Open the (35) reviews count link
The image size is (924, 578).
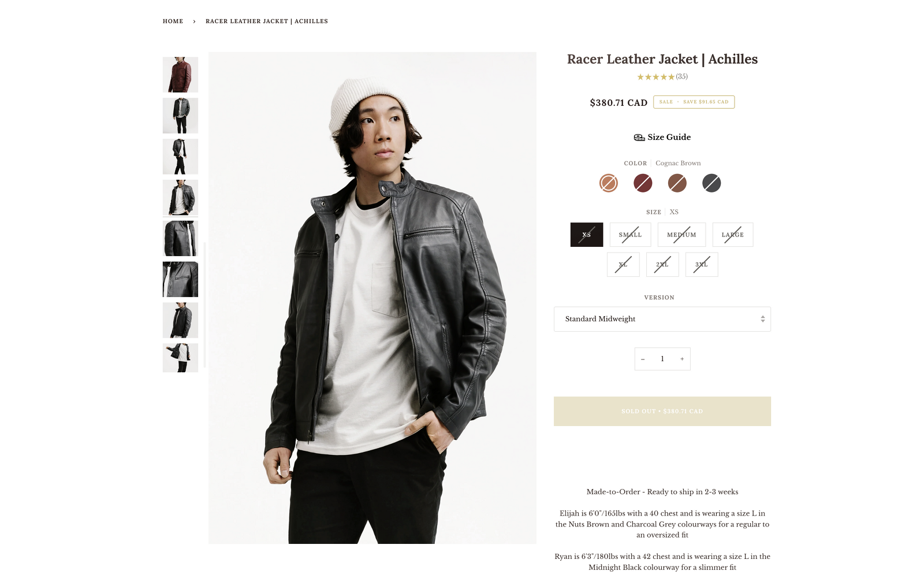click(x=682, y=76)
